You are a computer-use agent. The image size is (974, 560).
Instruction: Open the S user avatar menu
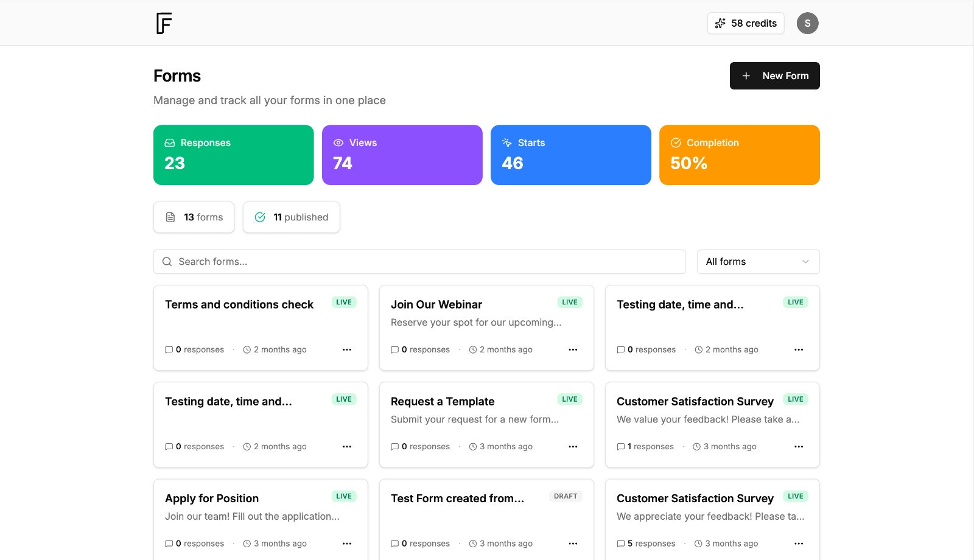[808, 23]
